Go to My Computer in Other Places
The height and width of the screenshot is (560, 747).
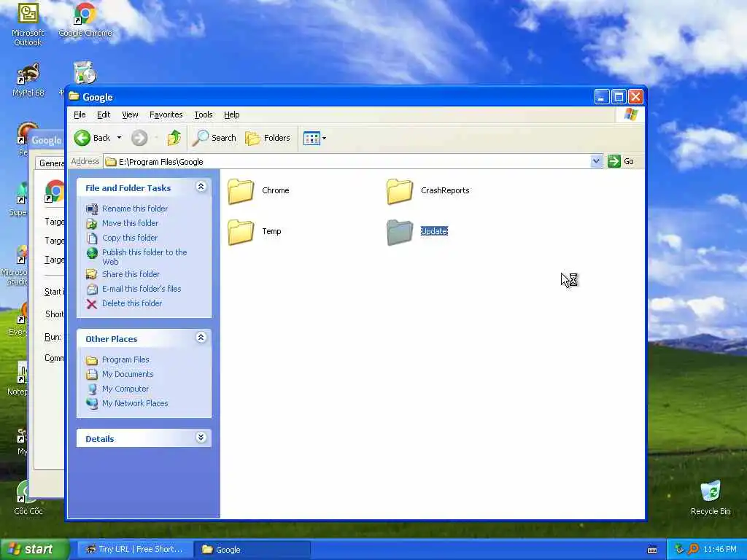[x=125, y=389]
